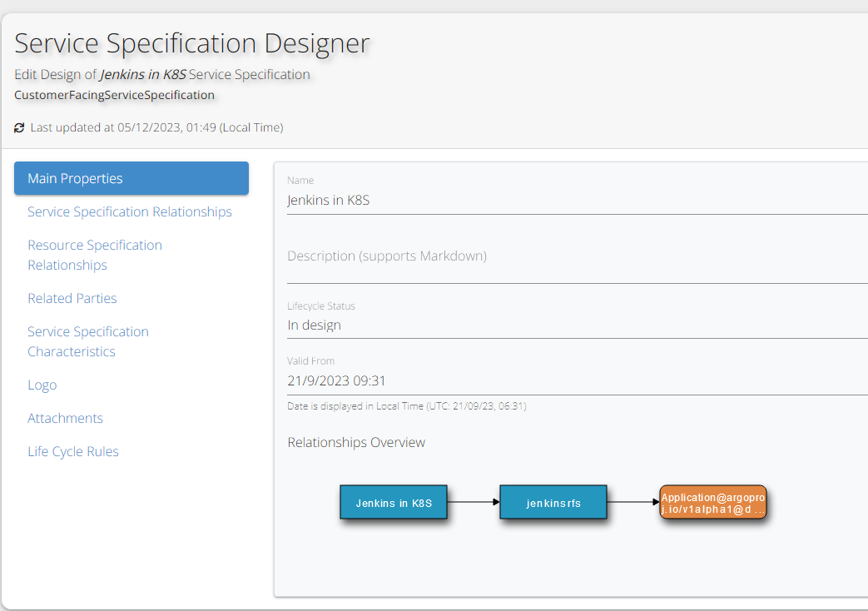Image resolution: width=868 pixels, height=611 pixels.
Task: Show the Attachments section
Action: (x=65, y=418)
